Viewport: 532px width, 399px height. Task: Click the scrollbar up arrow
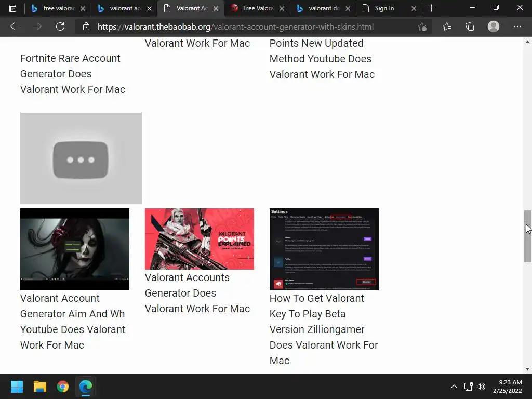point(527,42)
